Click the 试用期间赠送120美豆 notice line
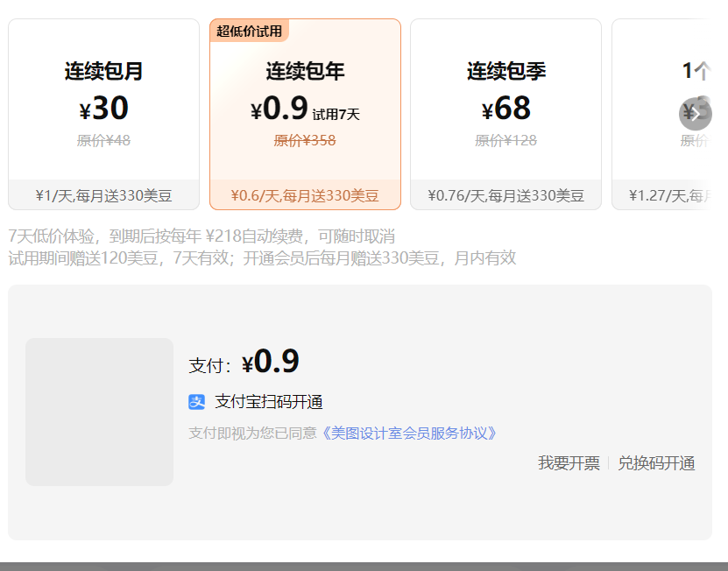728x571 pixels. (262, 257)
